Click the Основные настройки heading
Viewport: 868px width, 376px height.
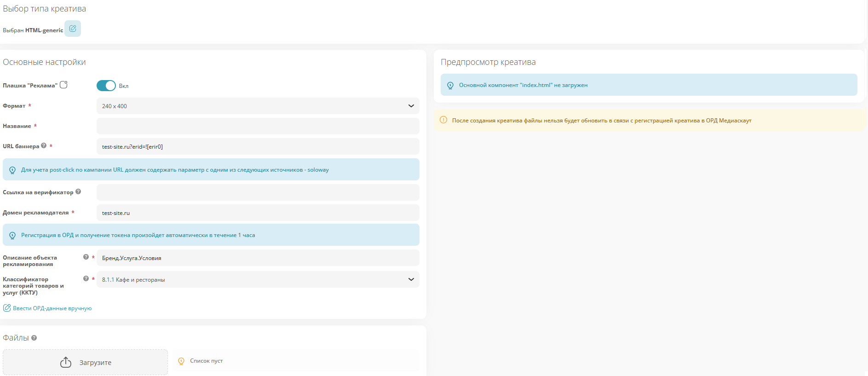(x=44, y=62)
